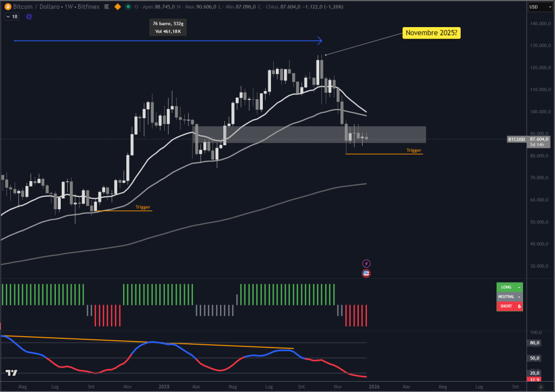This screenshot has width=555, height=392.
Task: Collapse the NEUTRAL indicator row
Action: (x=518, y=297)
